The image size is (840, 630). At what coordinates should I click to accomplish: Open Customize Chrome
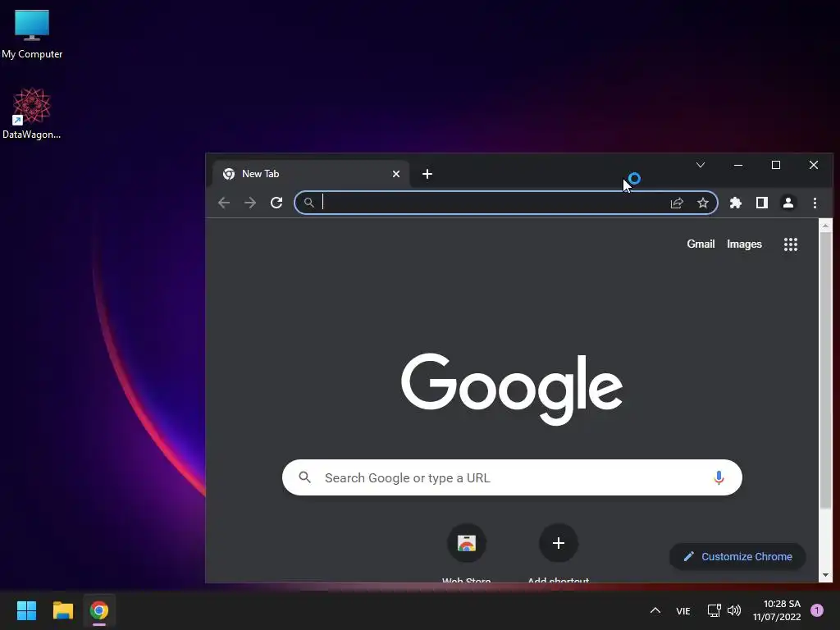pyautogui.click(x=737, y=557)
